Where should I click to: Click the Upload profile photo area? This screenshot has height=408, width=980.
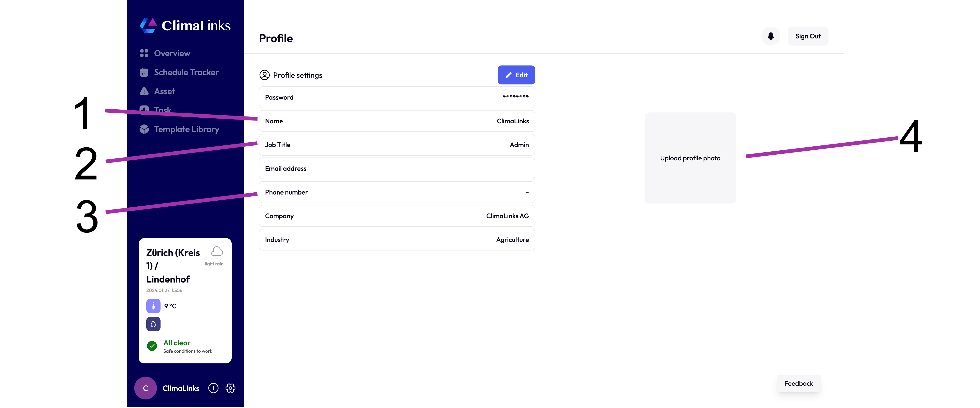[690, 158]
